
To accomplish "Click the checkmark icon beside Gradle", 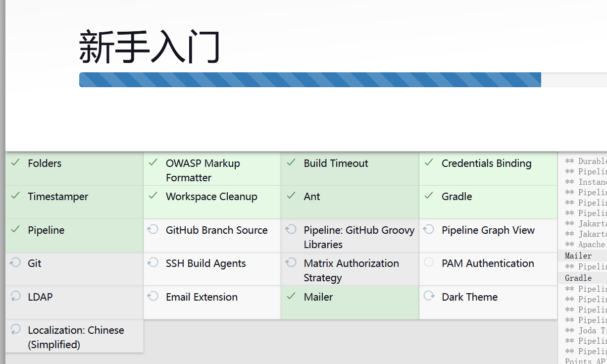I will coord(429,196).
